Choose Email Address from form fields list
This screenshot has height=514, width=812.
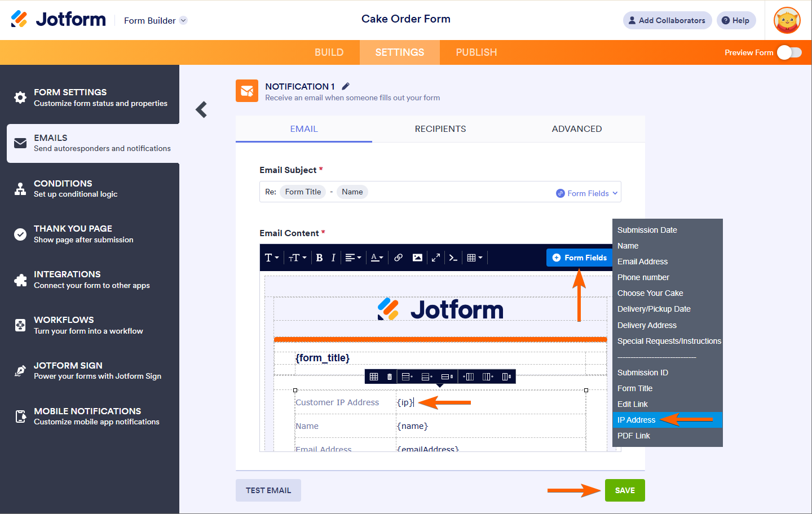click(668, 262)
